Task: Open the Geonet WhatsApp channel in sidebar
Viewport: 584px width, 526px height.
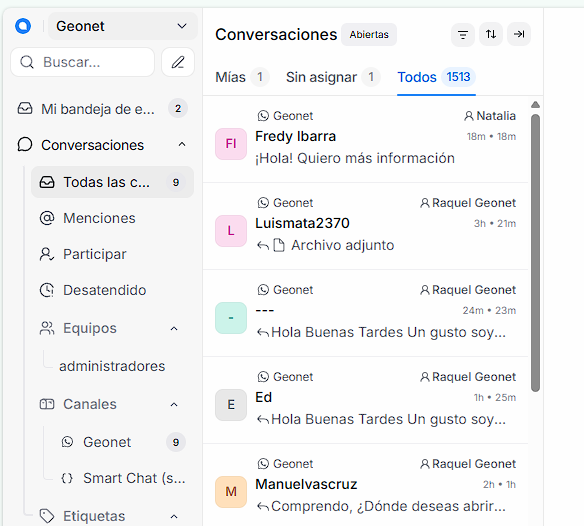Action: [x=123, y=442]
